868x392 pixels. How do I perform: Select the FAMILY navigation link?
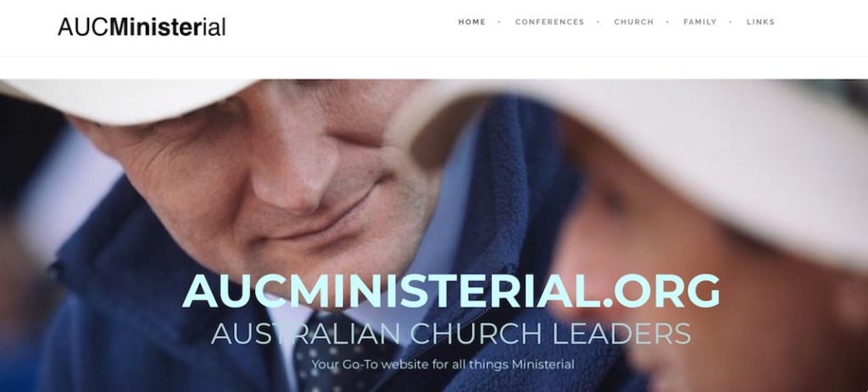pyautogui.click(x=699, y=22)
